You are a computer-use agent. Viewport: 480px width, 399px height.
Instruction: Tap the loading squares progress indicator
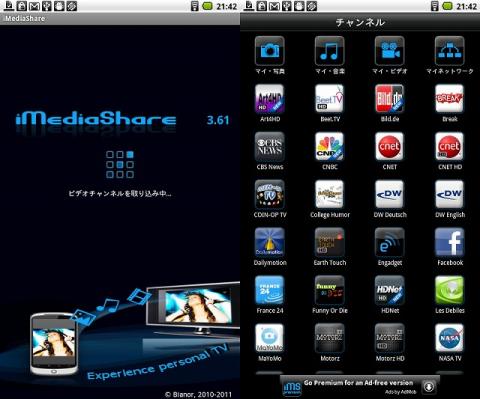click(120, 164)
